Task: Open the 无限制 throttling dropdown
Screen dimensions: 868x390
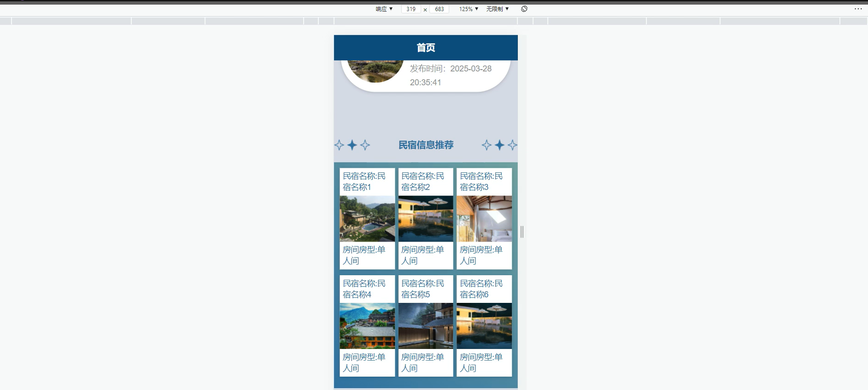Action: click(x=498, y=9)
